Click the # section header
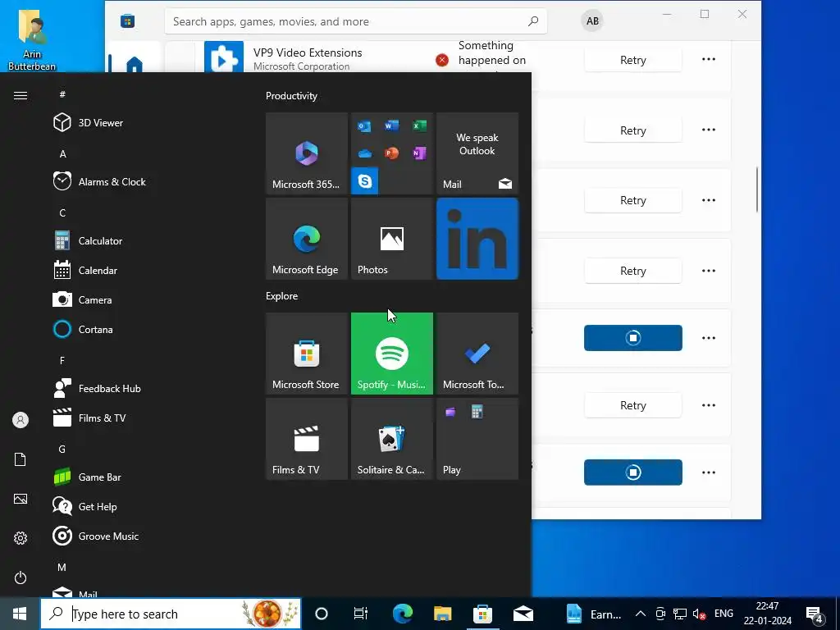Image resolution: width=840 pixels, height=630 pixels. click(x=62, y=94)
